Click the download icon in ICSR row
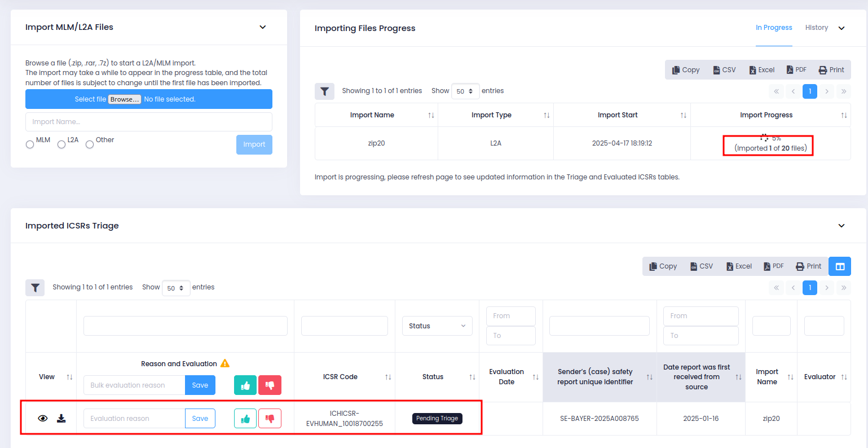Image resolution: width=868 pixels, height=448 pixels. (61, 419)
